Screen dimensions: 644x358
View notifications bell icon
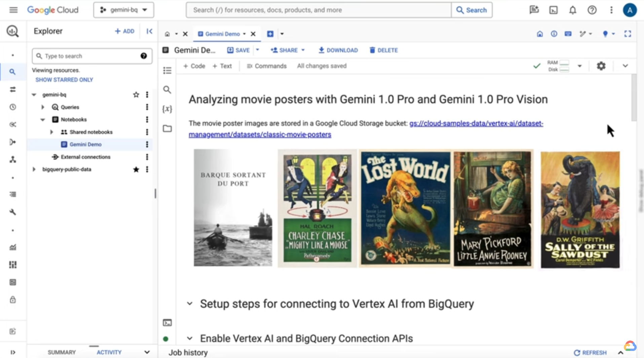tap(573, 10)
